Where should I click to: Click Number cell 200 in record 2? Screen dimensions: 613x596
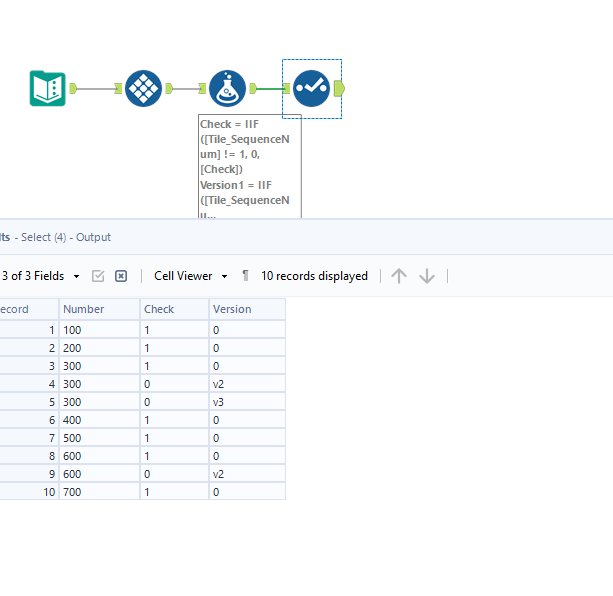click(x=99, y=348)
